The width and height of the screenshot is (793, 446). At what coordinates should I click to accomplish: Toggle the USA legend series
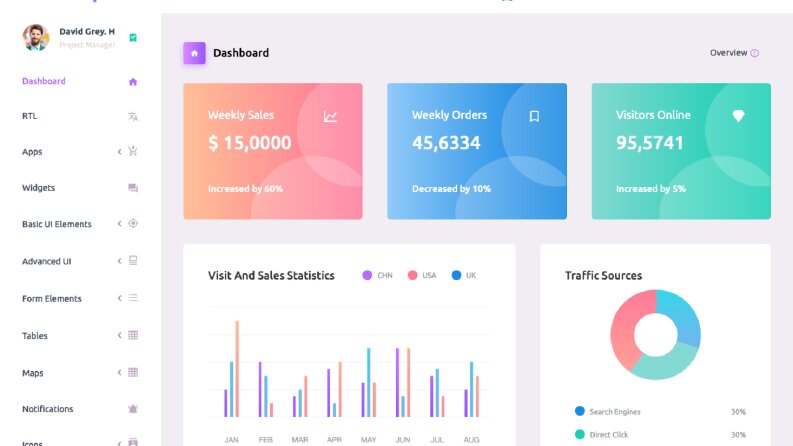click(422, 275)
